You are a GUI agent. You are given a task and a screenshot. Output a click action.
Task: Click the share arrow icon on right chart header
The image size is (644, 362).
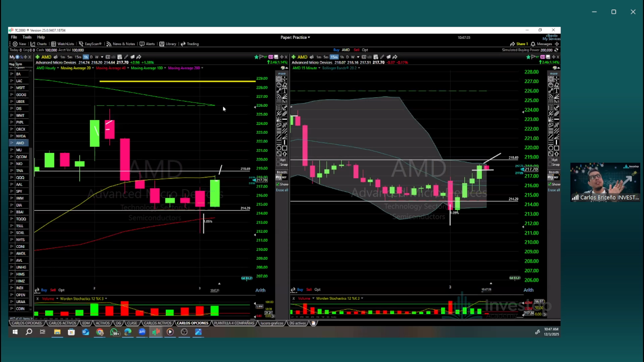pos(395,57)
